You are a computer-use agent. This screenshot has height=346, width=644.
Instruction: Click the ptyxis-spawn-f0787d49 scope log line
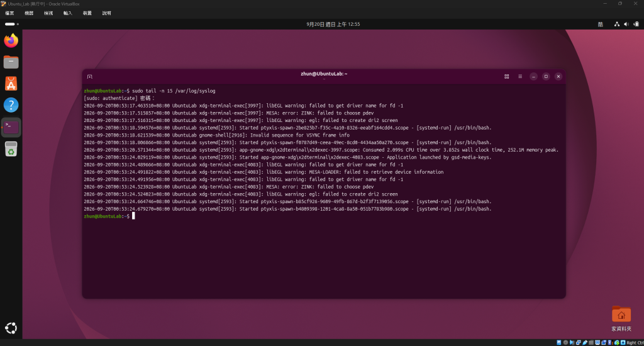(287, 143)
